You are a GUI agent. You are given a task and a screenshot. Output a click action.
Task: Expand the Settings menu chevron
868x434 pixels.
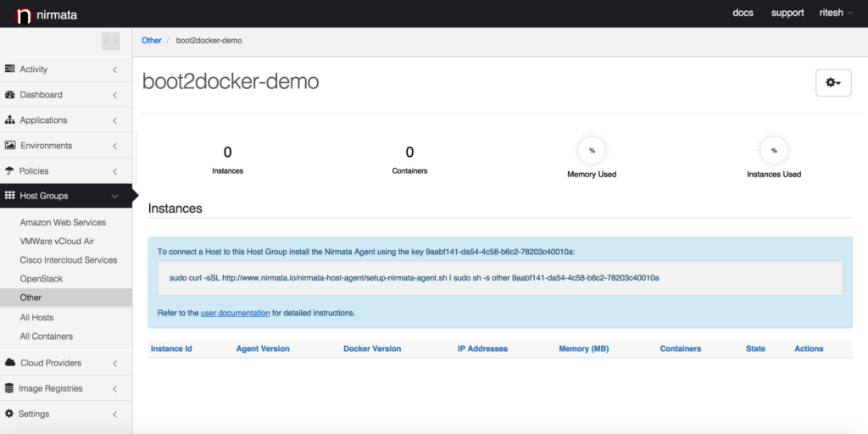[x=114, y=414]
